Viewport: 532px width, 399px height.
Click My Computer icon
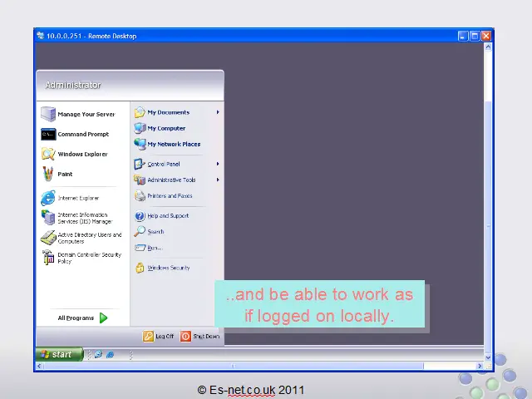tap(140, 128)
